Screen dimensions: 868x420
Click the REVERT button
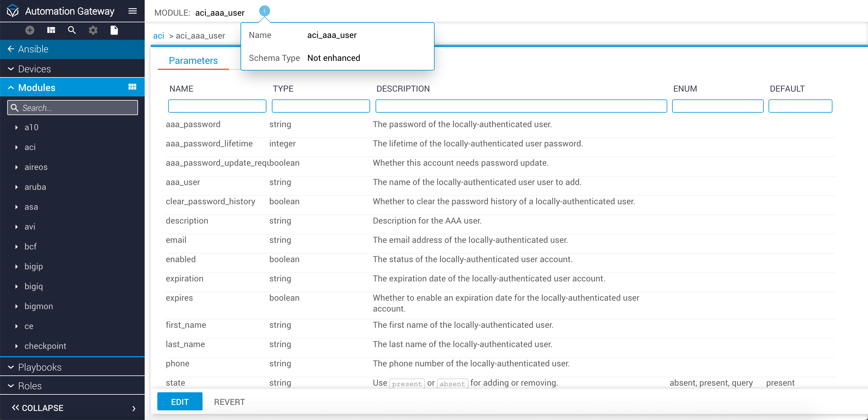[x=229, y=402]
